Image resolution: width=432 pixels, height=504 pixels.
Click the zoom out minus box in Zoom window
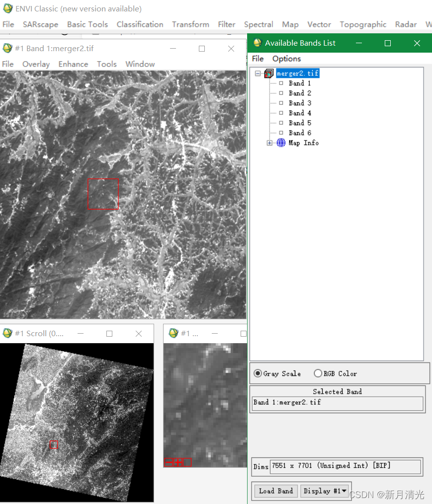pos(169,462)
